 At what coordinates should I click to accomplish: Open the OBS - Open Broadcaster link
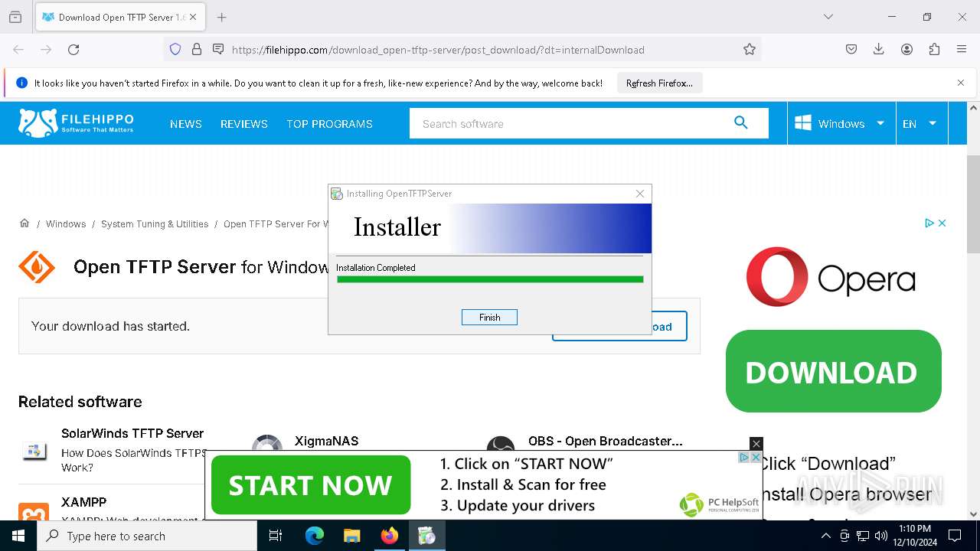605,441
